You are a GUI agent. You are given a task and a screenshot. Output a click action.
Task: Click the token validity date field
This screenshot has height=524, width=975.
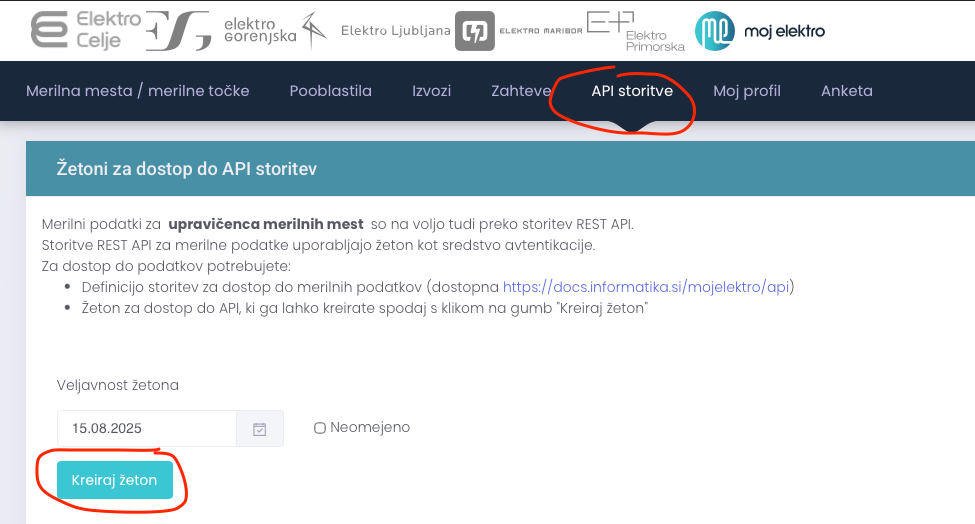[146, 429]
